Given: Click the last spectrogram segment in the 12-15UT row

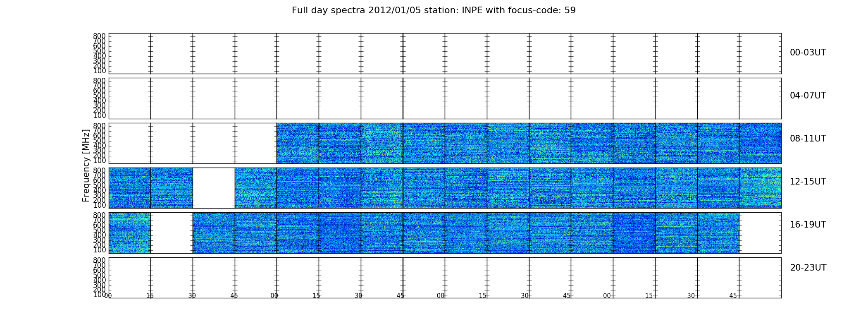Looking at the screenshot, I should 760,188.
